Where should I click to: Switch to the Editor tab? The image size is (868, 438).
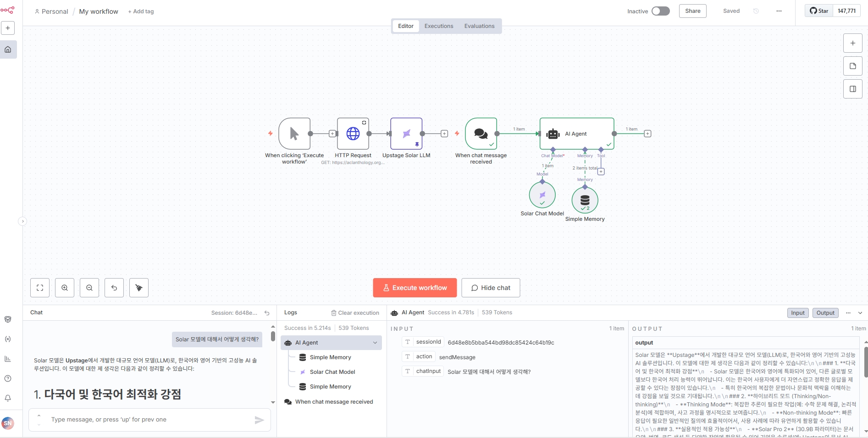[406, 26]
